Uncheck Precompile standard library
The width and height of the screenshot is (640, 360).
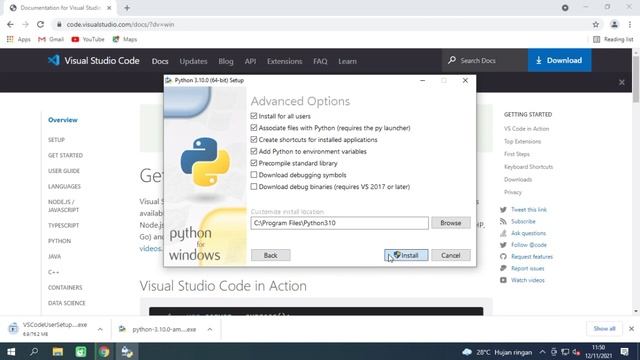click(254, 163)
